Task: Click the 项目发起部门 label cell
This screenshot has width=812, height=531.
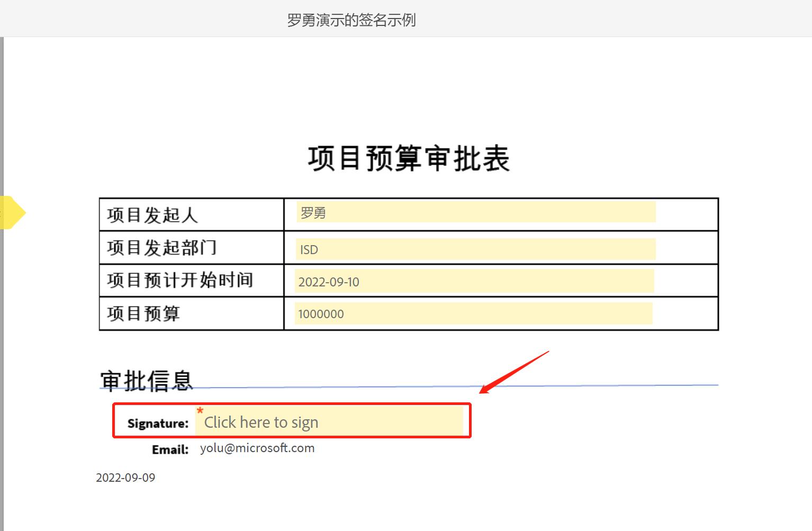Action: [192, 248]
